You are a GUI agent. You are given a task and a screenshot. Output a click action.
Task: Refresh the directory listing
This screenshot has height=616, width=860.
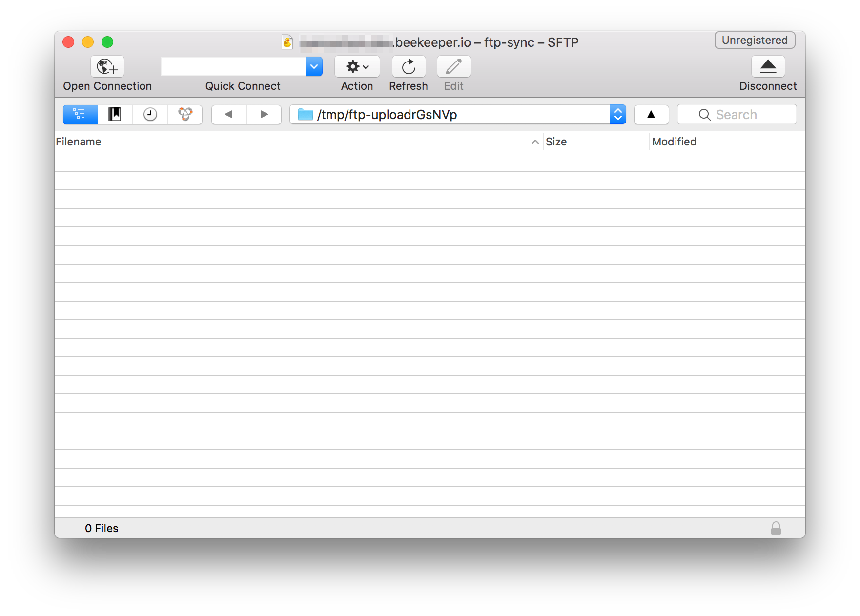pyautogui.click(x=409, y=66)
